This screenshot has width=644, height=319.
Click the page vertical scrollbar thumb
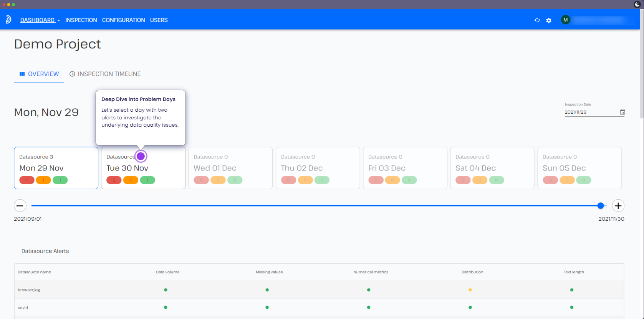click(x=642, y=64)
